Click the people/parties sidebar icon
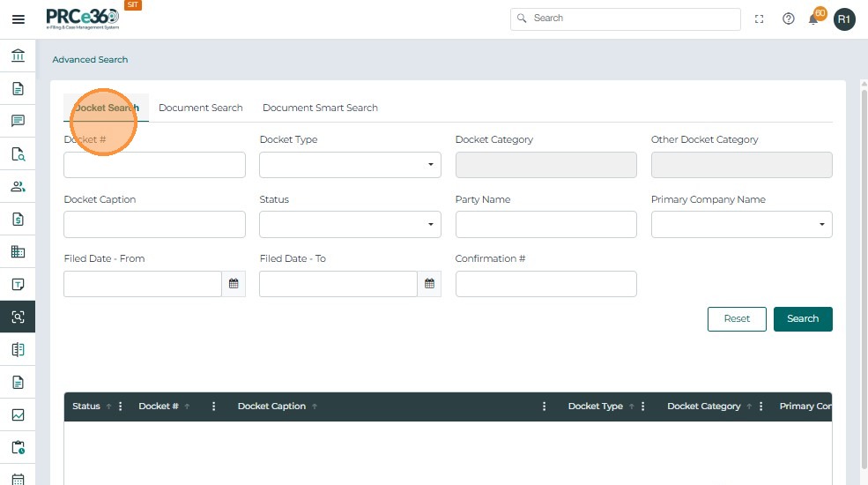Viewport: 868px width, 485px height. [x=18, y=186]
